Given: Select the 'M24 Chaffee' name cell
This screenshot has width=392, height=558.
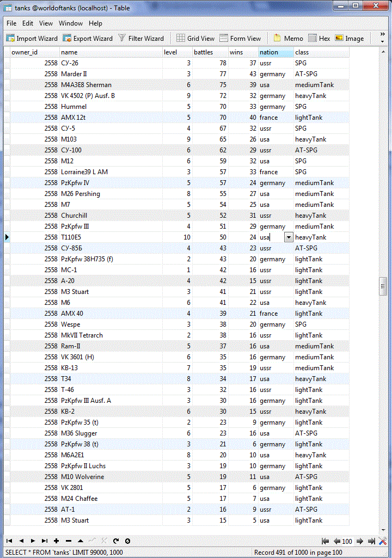Looking at the screenshot, I should tap(111, 499).
